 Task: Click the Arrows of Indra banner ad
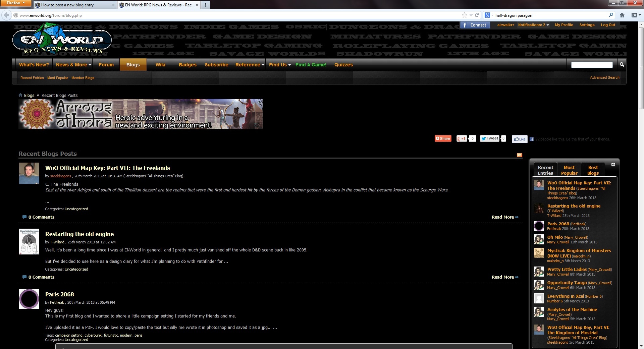(x=141, y=114)
